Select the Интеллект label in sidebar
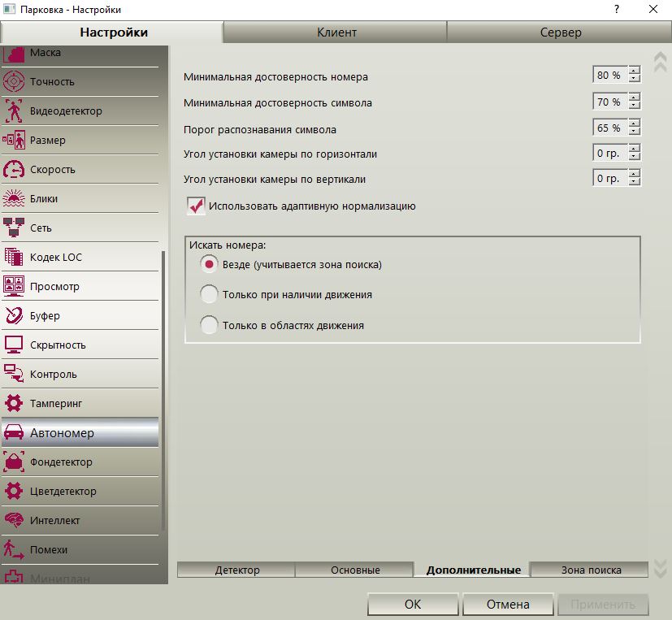The image size is (672, 620). click(x=55, y=521)
